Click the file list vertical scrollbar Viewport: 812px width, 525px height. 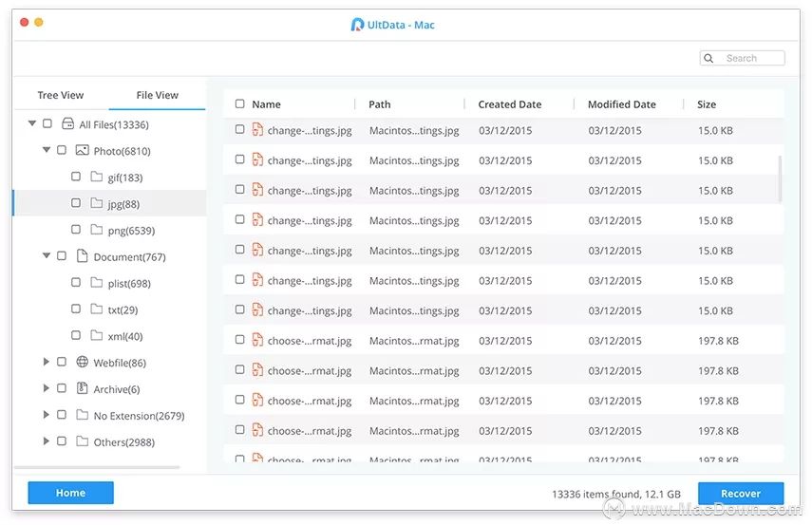click(780, 178)
